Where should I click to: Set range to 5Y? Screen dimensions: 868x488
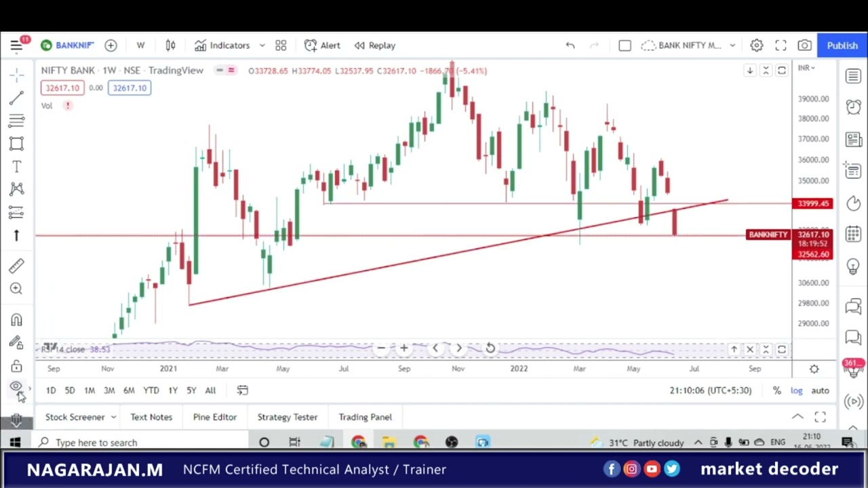[191, 390]
